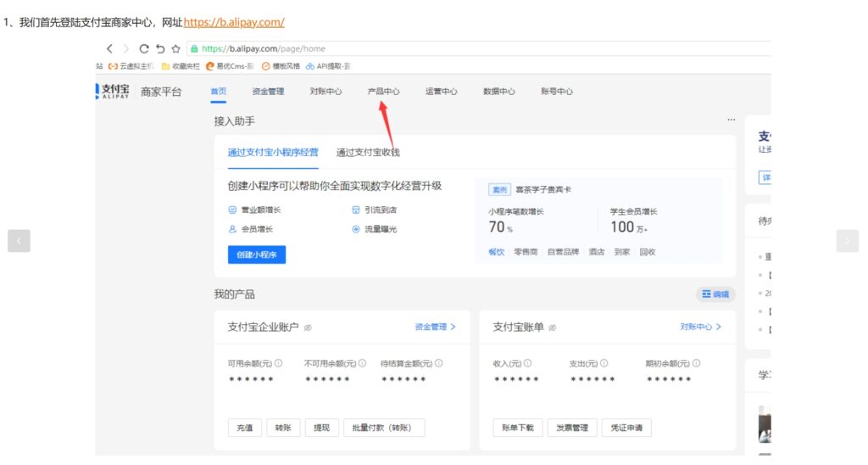The image size is (868, 465).
Task: Open the API提取 bookmark
Action: pos(328,66)
